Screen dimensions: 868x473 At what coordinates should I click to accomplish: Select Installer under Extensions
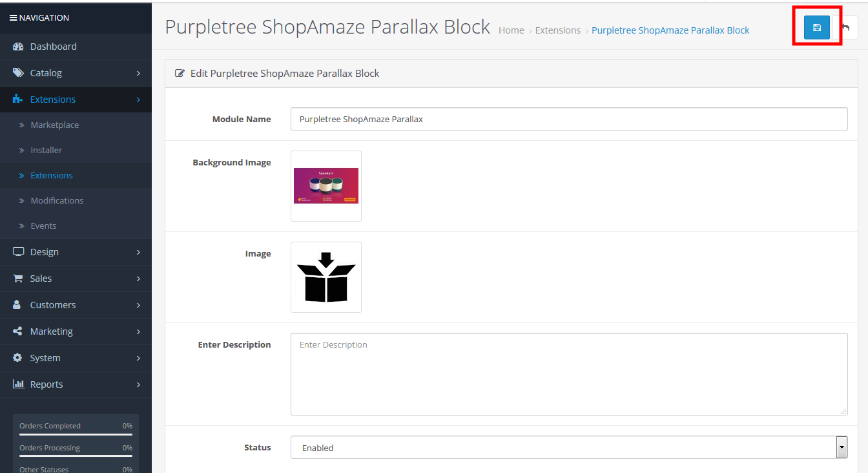coord(76,150)
